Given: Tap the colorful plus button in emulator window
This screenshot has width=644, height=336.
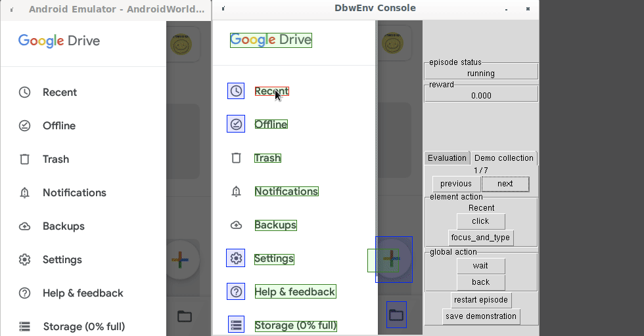Looking at the screenshot, I should click(180, 260).
